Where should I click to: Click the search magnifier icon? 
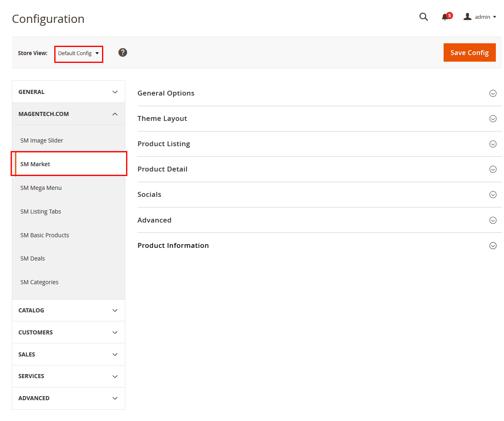[424, 17]
